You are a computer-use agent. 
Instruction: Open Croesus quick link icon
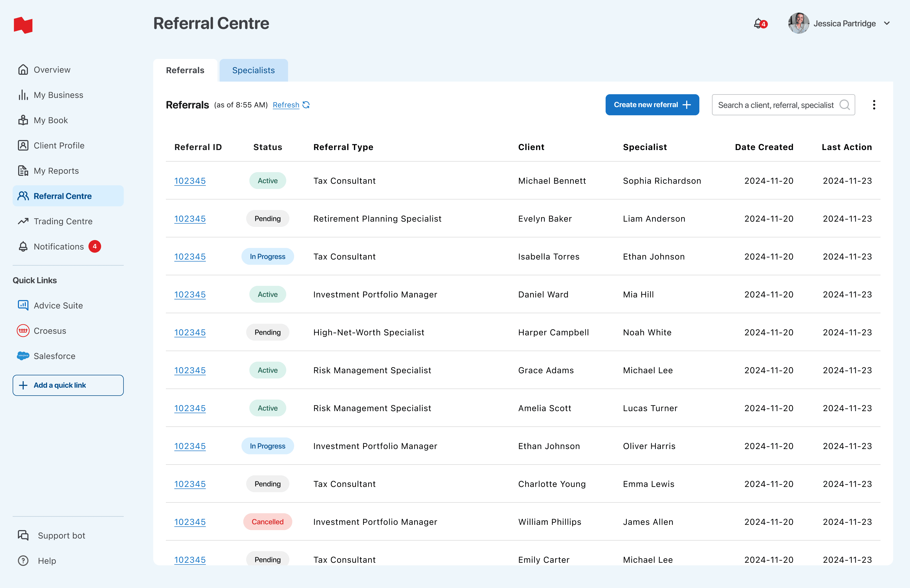23,331
